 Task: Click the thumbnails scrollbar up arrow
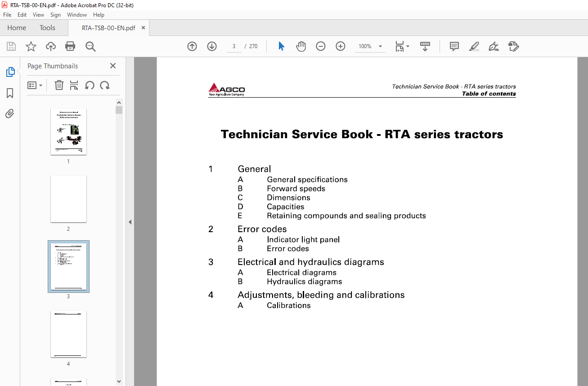119,102
